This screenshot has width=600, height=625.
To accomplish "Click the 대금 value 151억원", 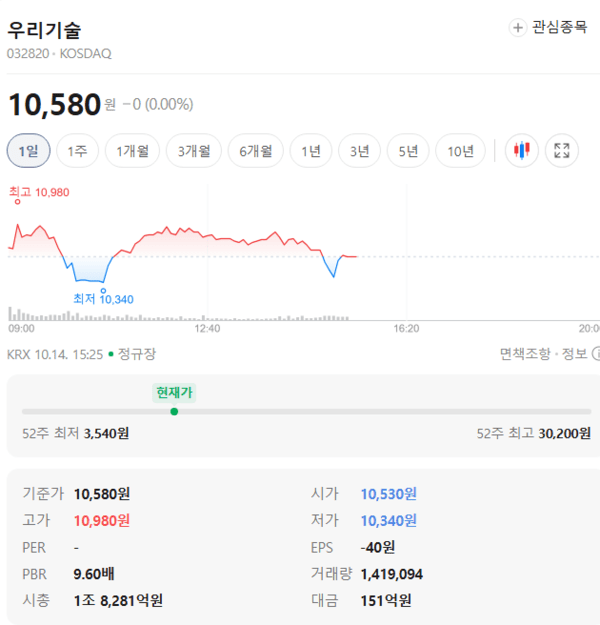I will point(386,600).
